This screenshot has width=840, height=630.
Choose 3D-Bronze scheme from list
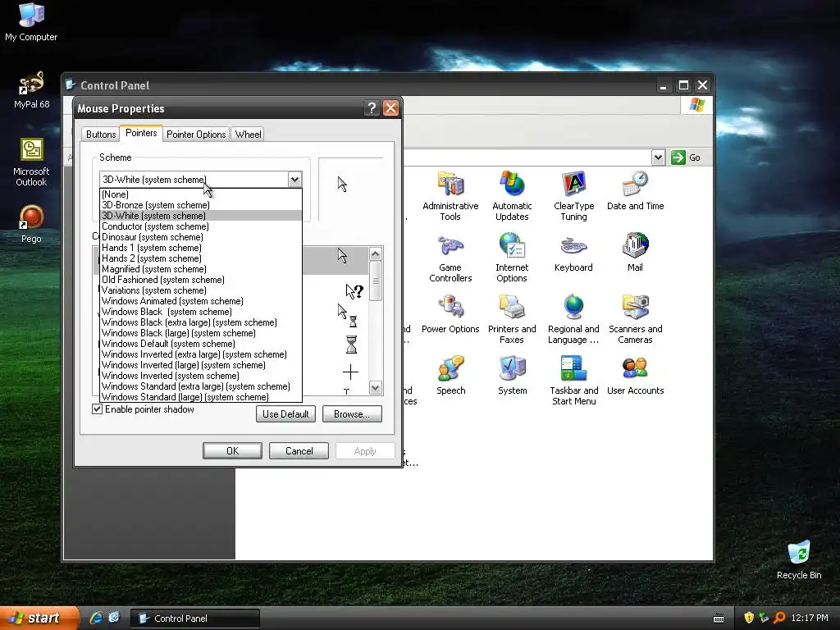coord(201,205)
